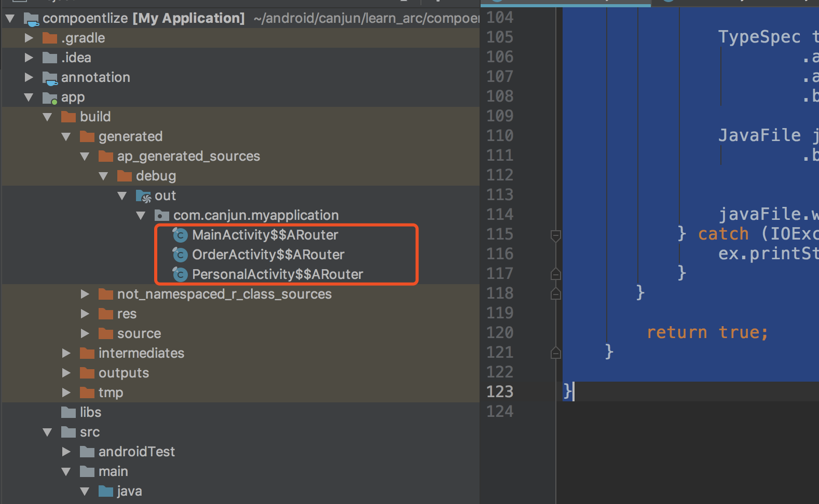Click the 'catch' keyword on line 115
Viewport: 819px width, 504px height.
click(x=724, y=234)
